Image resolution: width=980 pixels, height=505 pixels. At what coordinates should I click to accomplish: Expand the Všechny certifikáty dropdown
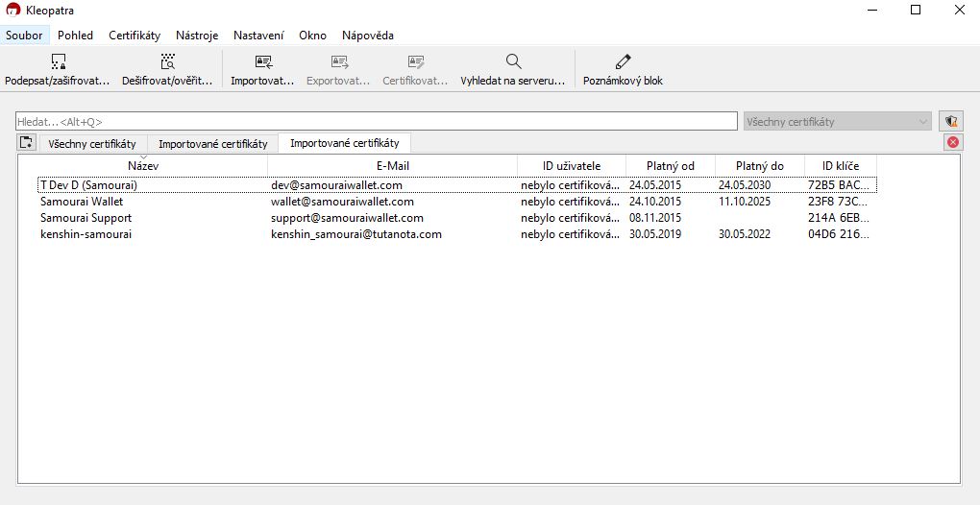click(x=838, y=122)
